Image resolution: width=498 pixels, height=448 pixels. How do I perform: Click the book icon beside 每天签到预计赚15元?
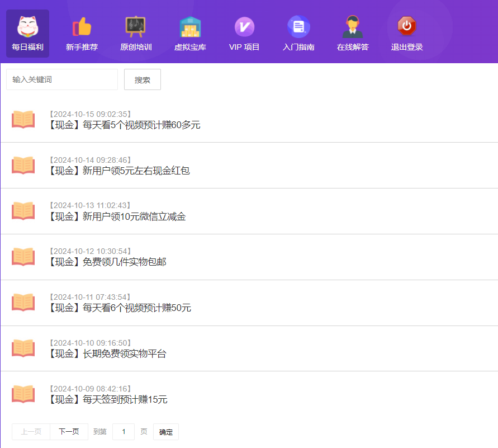(23, 394)
